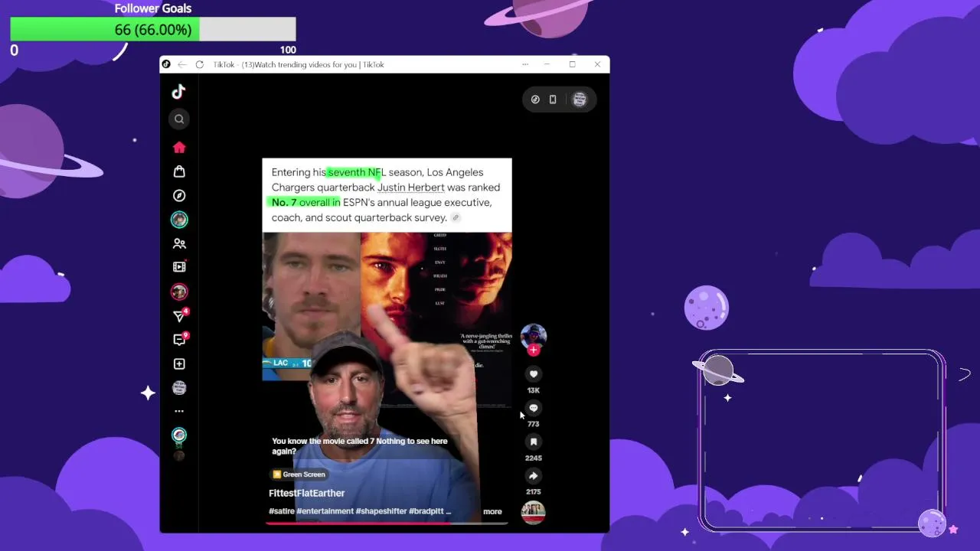The height and width of the screenshot is (551, 980).
Task: Seek along the red video progress bar
Action: [387, 523]
